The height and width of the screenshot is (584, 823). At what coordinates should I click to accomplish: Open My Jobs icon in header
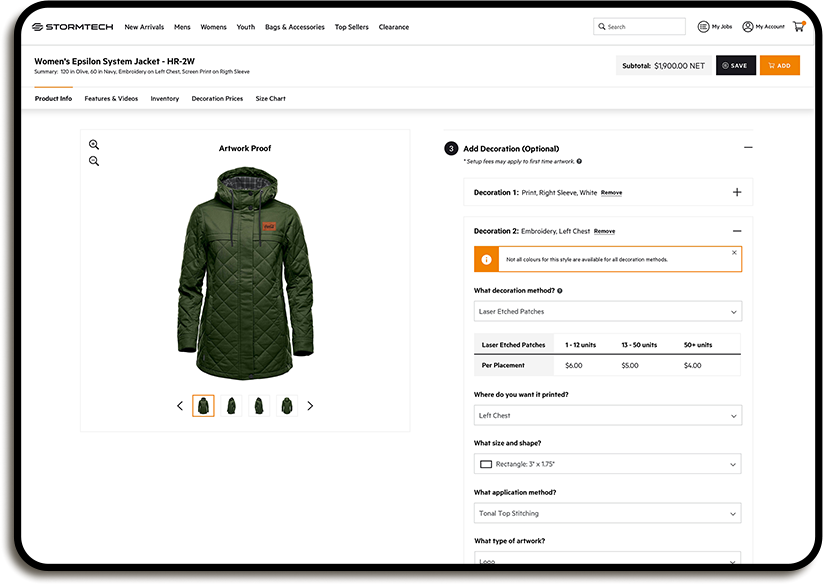tap(703, 27)
